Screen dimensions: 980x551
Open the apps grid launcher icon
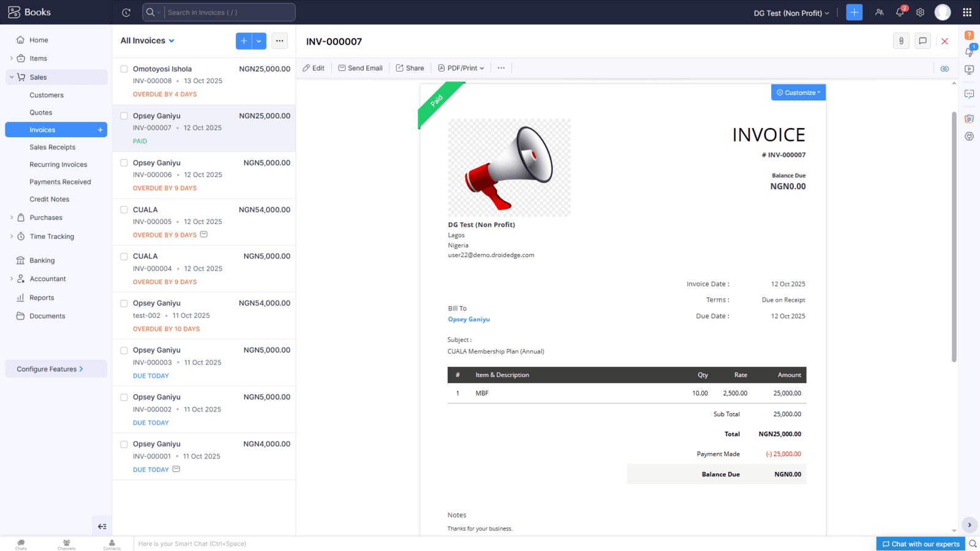click(967, 12)
